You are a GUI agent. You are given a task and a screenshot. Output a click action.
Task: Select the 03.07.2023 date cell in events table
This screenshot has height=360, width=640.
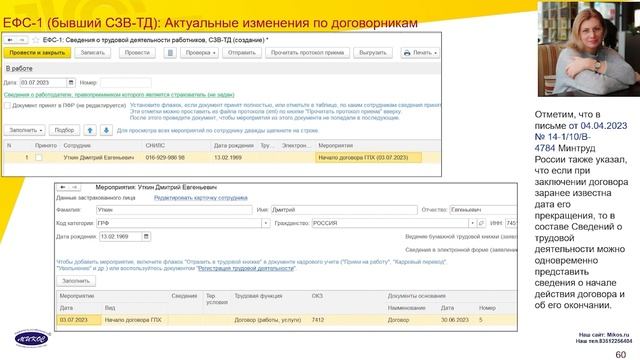[x=79, y=320]
